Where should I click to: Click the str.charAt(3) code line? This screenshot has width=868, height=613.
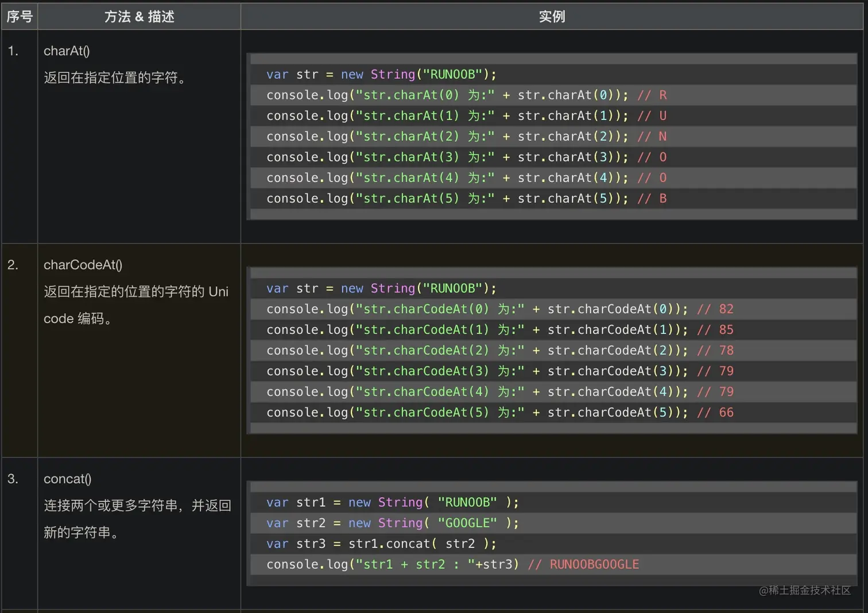[x=466, y=157]
